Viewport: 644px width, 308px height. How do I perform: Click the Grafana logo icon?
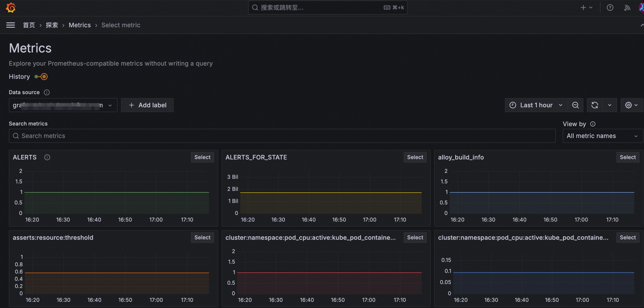click(x=11, y=8)
